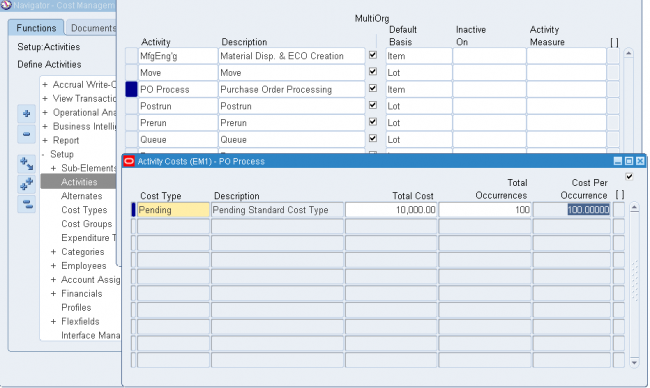Toggle MultiOrg checkbox for MfgEng'g activity

tap(373, 55)
